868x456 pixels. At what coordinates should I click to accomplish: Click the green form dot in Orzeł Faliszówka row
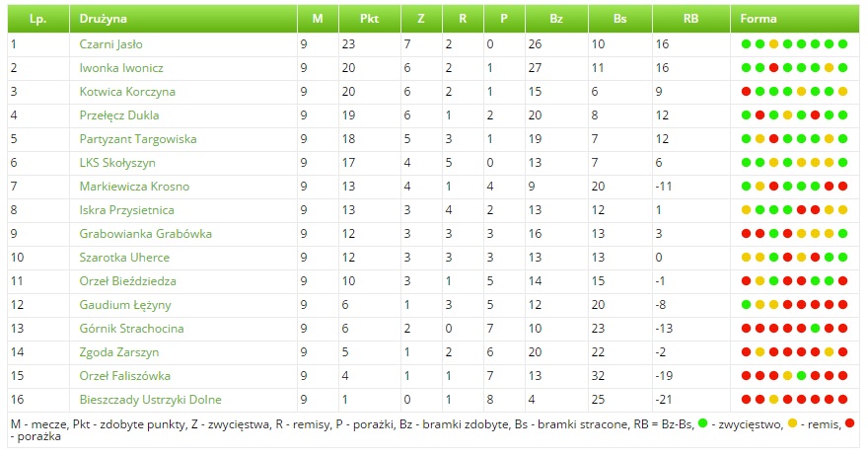(x=802, y=376)
